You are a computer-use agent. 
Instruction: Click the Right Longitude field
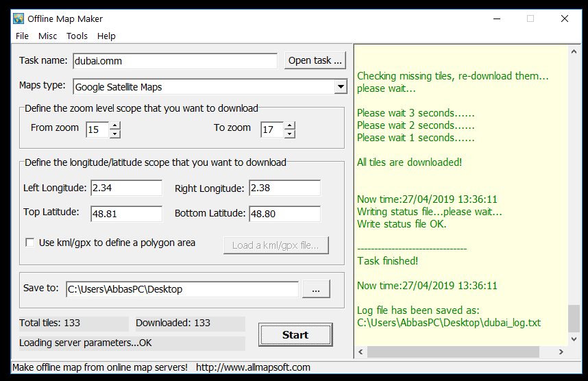284,188
